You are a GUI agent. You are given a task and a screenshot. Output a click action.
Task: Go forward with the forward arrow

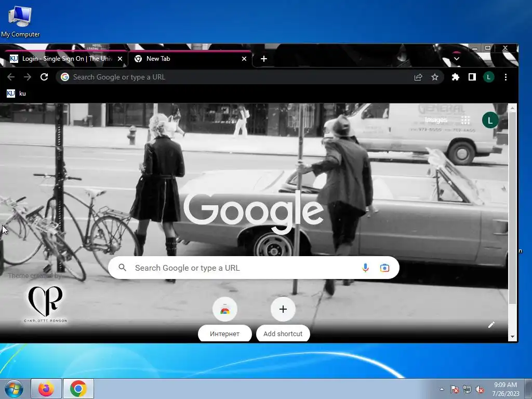(28, 77)
